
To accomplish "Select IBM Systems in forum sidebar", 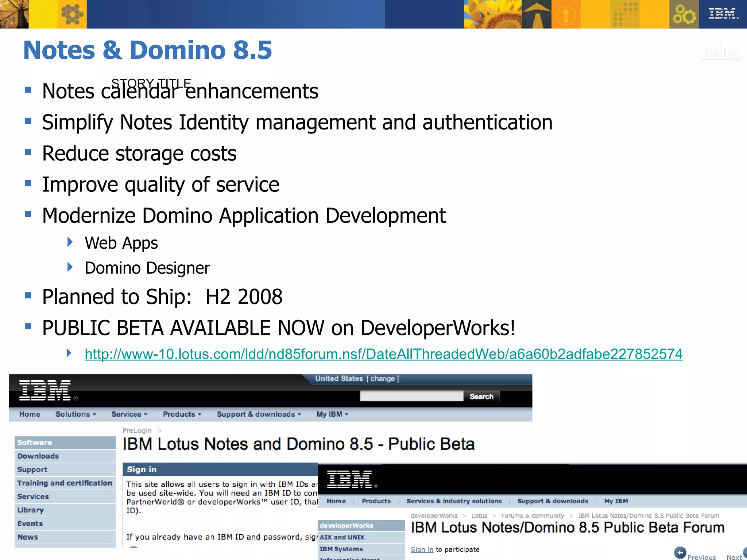I will [361, 549].
